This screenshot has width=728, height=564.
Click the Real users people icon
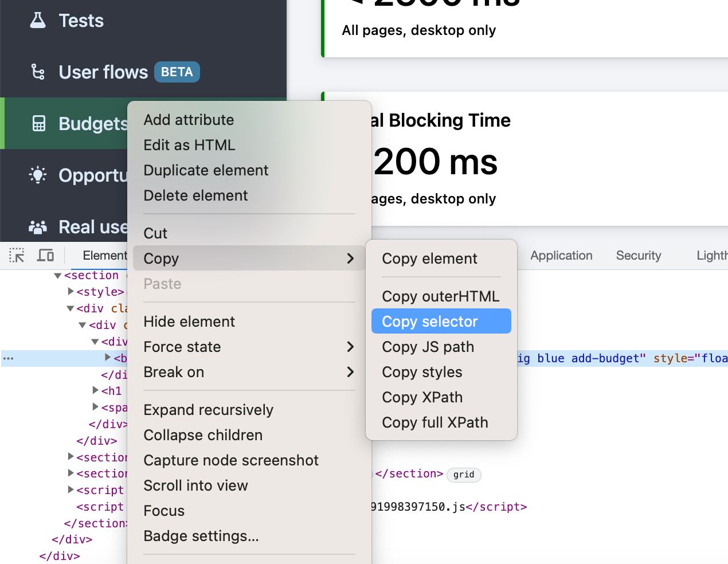[x=38, y=227]
